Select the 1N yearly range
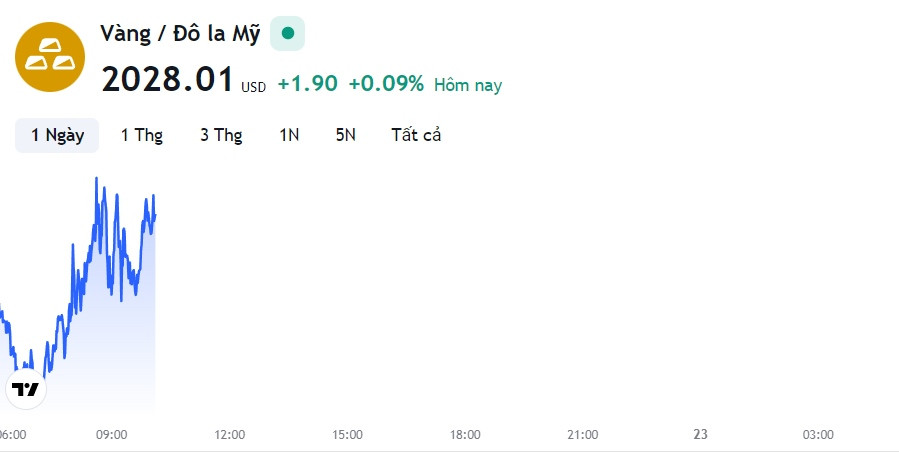Screen dimensions: 899x453 pyautogui.click(x=289, y=135)
